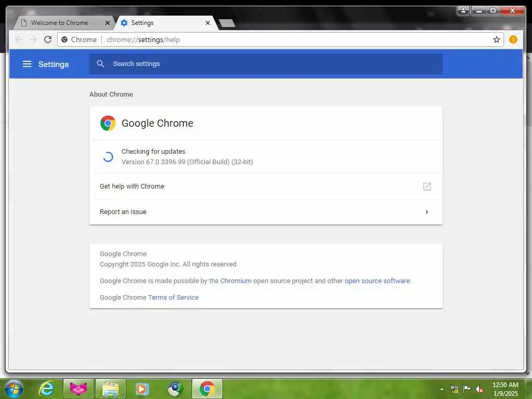The image size is (532, 399).
Task: Expand the Report an issue arrow
Action: pos(427,212)
